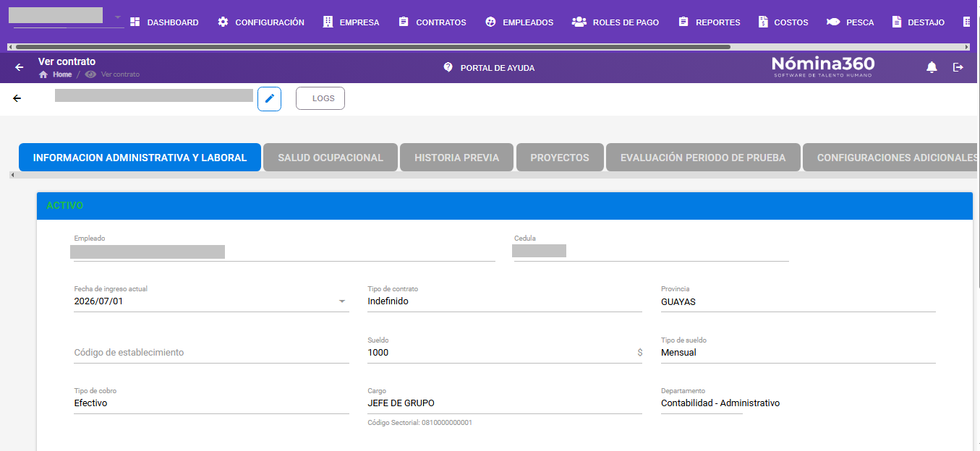The width and height of the screenshot is (980, 451).
Task: Click the Home breadcrumb link
Action: pos(62,74)
